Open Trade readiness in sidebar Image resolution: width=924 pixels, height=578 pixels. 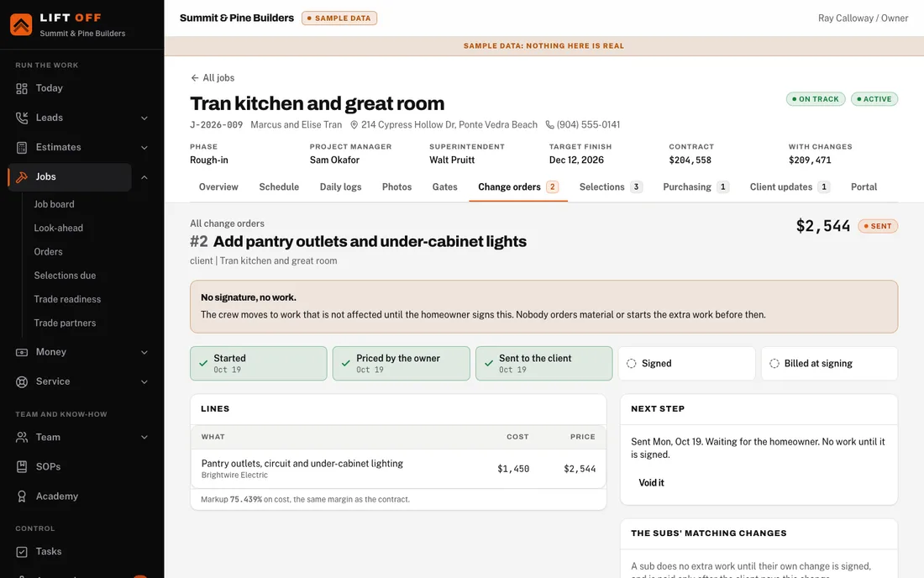67,299
